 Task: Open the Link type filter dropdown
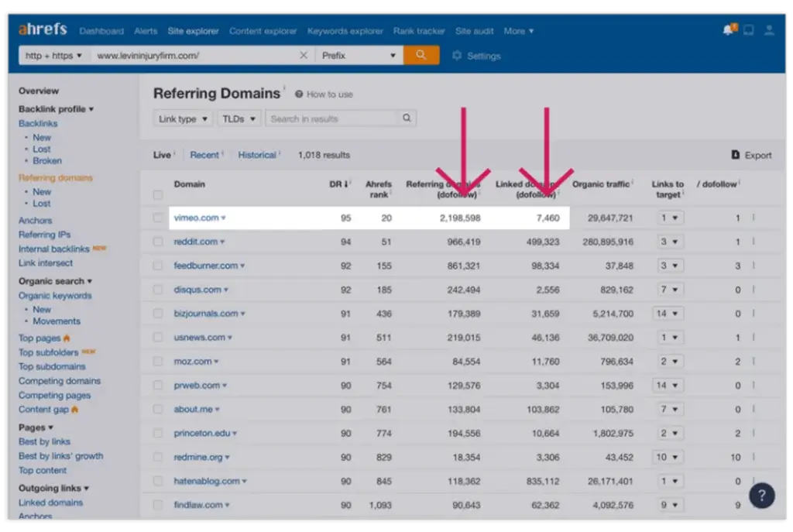(x=183, y=118)
